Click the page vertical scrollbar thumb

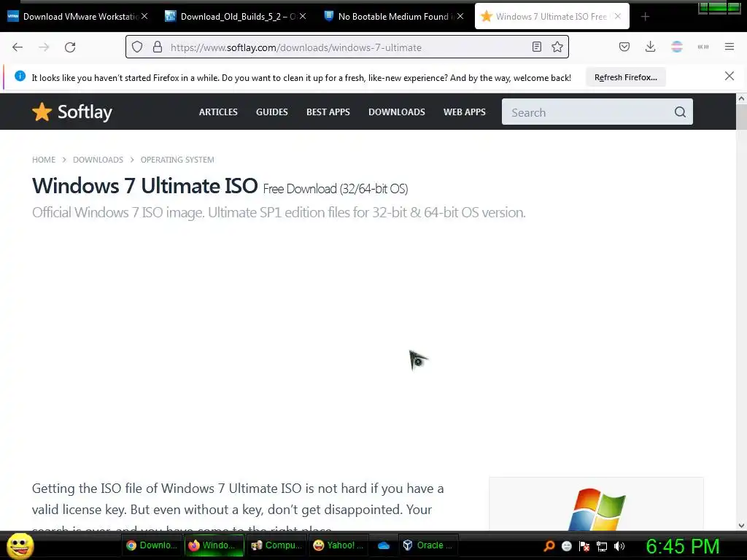(741, 117)
